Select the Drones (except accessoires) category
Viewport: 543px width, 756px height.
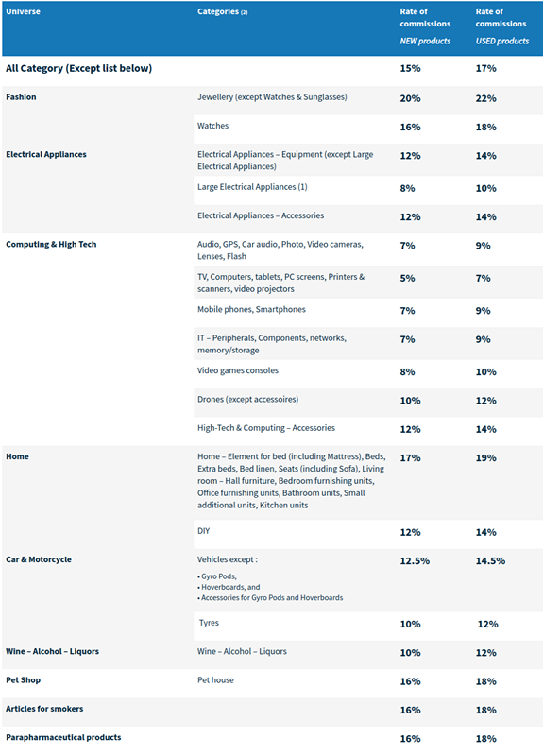pos(247,399)
